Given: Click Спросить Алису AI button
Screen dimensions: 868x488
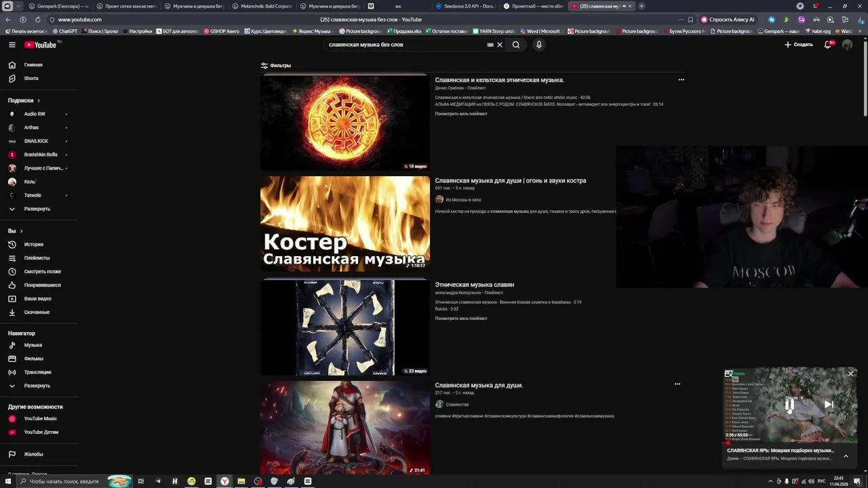Looking at the screenshot, I should 728,20.
